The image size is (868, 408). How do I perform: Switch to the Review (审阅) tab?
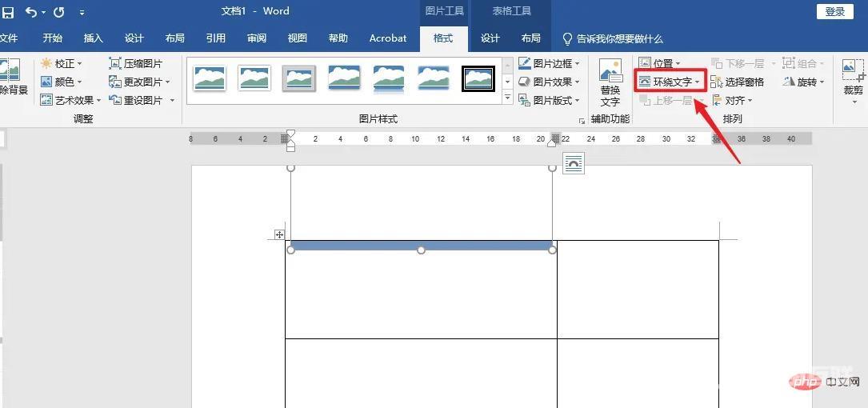point(257,38)
